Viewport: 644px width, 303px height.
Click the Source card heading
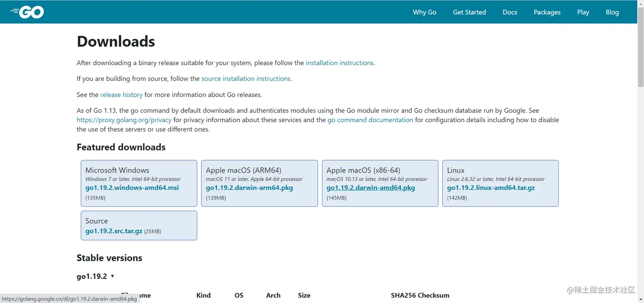point(97,221)
